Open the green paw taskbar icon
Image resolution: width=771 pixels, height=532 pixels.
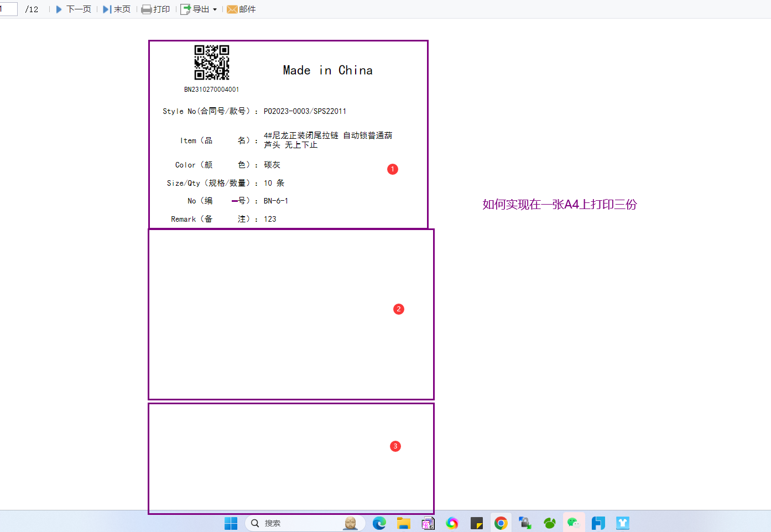(x=549, y=523)
